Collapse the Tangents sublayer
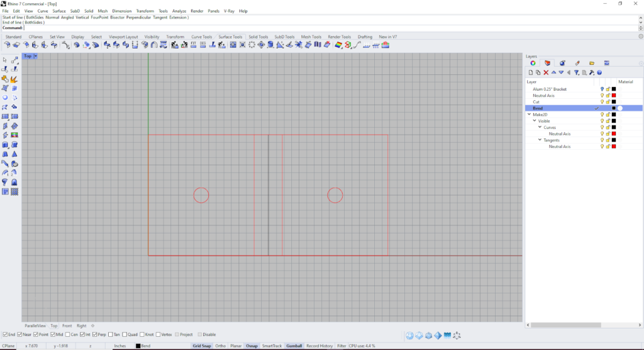This screenshot has width=644, height=350. pos(540,140)
